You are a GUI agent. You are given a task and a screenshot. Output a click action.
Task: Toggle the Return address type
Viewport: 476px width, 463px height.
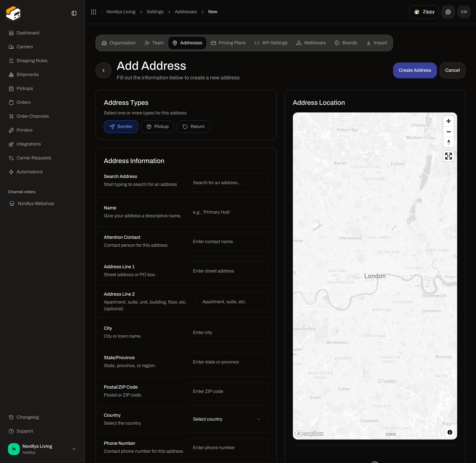[194, 127]
